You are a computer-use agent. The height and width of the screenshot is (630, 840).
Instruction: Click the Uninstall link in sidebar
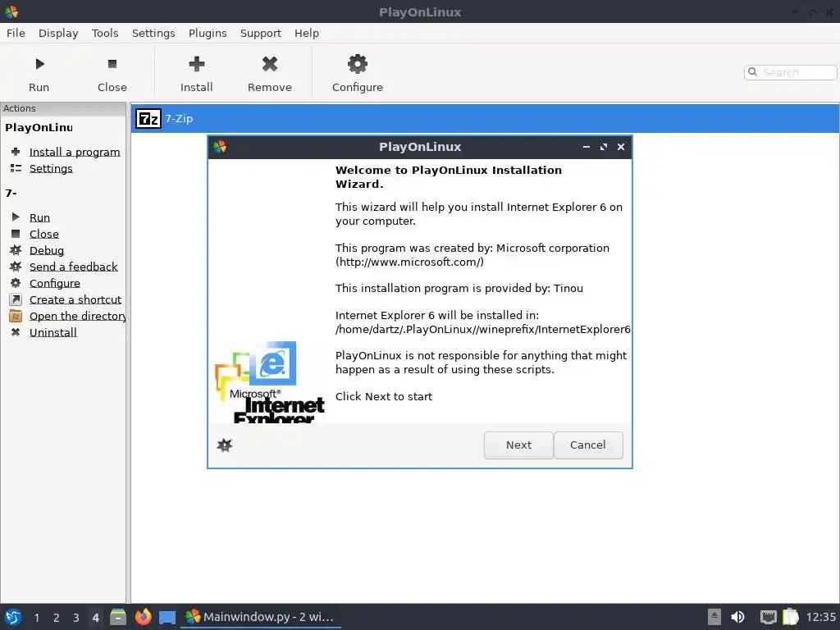point(53,332)
